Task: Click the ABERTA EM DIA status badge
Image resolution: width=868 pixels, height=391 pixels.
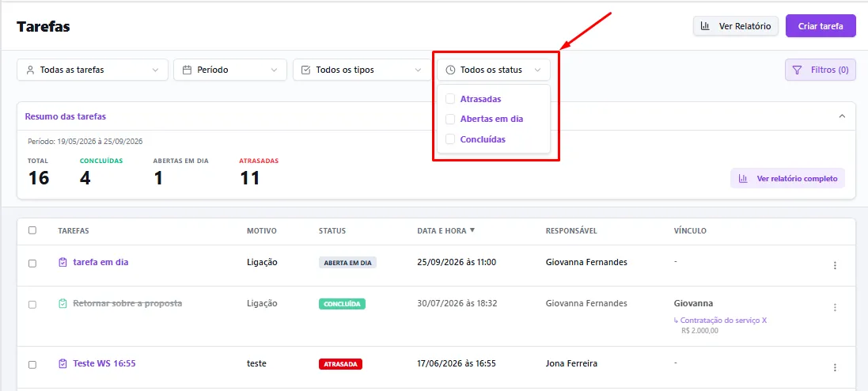Action: pyautogui.click(x=347, y=263)
